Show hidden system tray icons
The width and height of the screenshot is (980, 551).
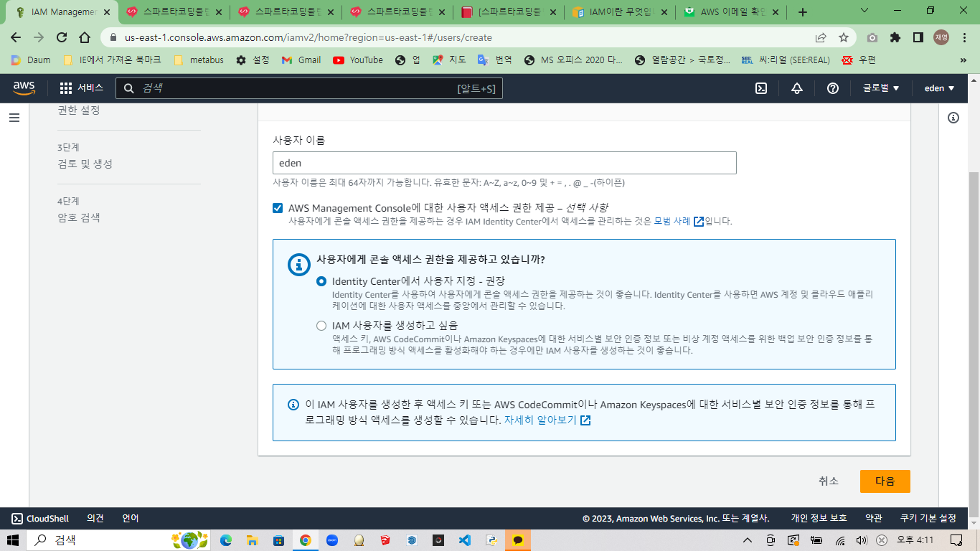747,540
